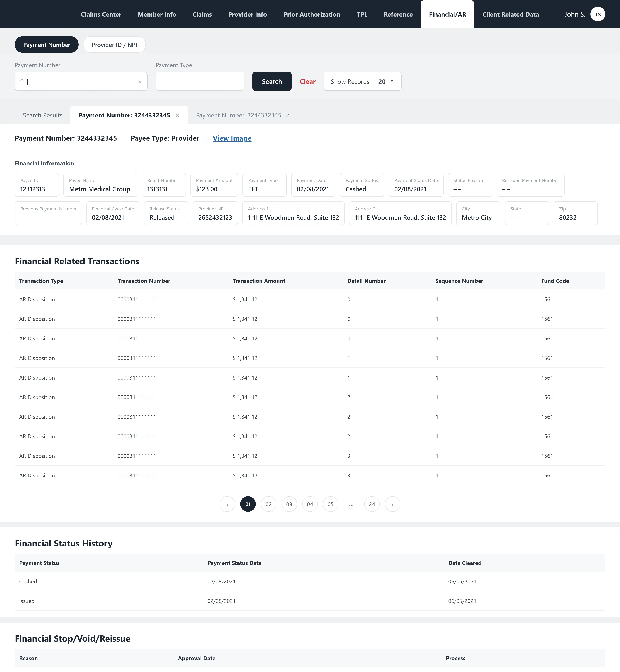Open the Reference menu
Viewport: 620px width, 672px height.
point(398,14)
